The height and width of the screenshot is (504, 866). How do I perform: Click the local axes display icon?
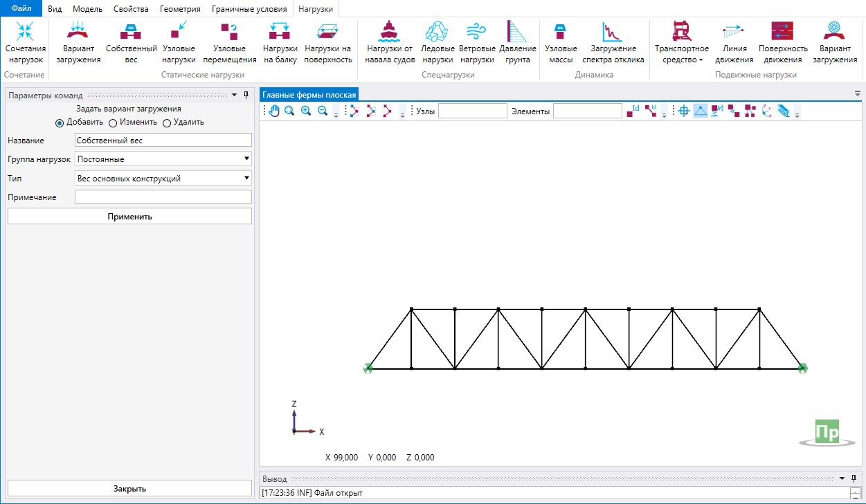(x=767, y=111)
